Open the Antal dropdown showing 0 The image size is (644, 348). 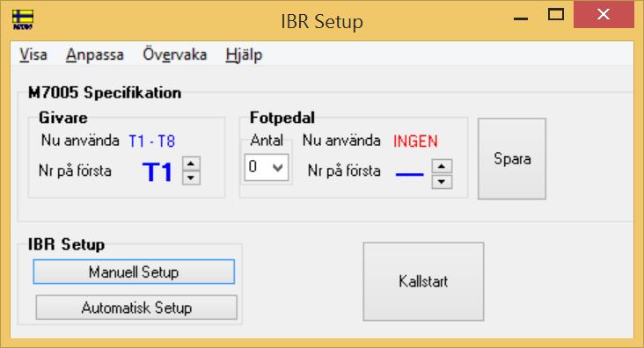[x=267, y=167]
